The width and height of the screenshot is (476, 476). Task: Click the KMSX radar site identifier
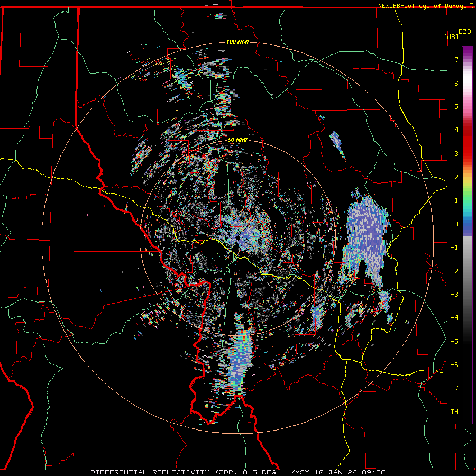coord(301,472)
